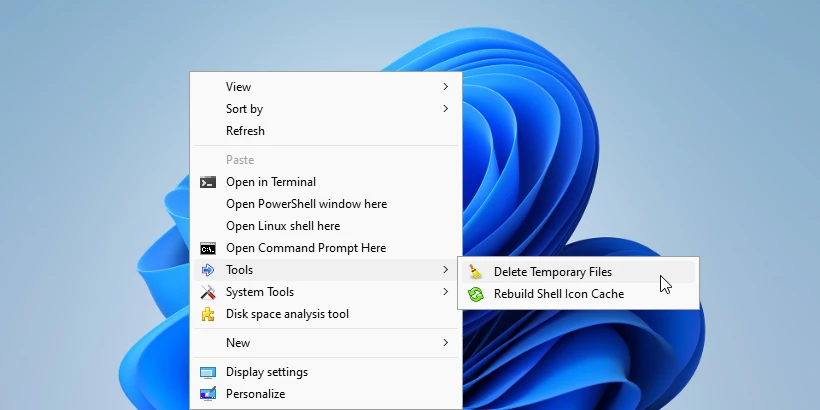Open the View menu entry

tap(326, 87)
